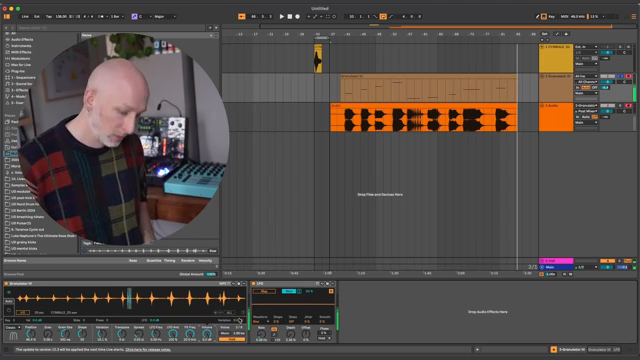
Task: Solo the 3 Audio track
Action: (620, 106)
